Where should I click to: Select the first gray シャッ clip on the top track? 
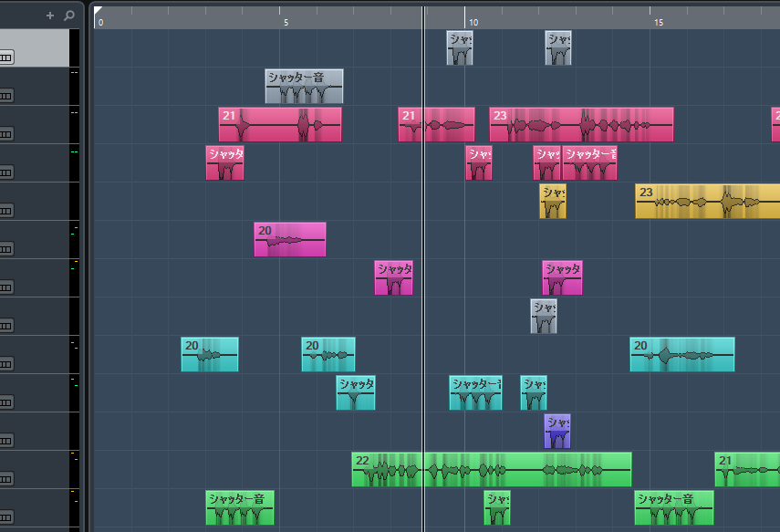pos(460,47)
